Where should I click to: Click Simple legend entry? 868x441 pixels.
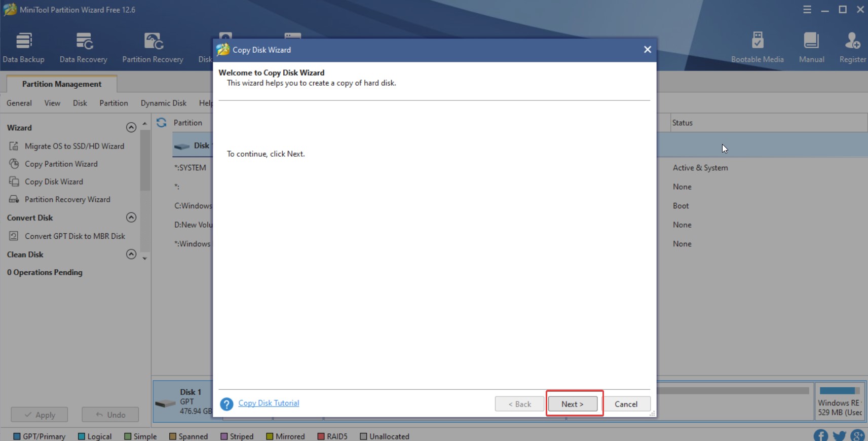click(x=140, y=436)
